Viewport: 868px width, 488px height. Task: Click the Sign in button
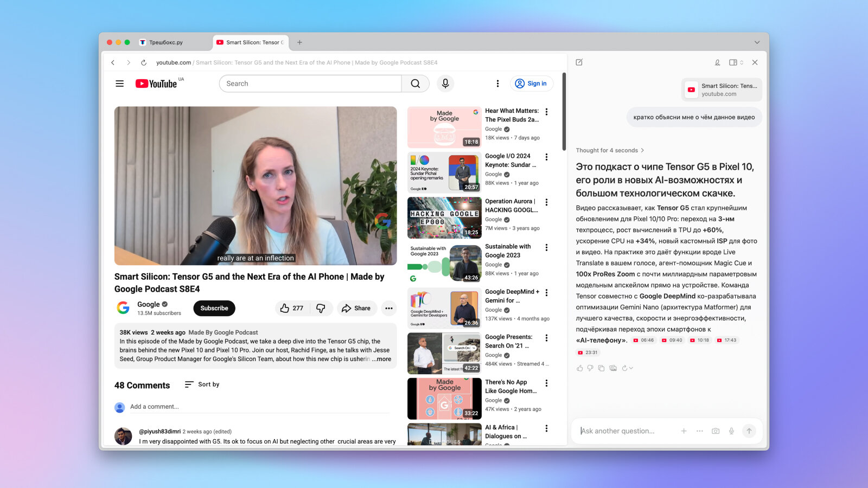coord(532,84)
